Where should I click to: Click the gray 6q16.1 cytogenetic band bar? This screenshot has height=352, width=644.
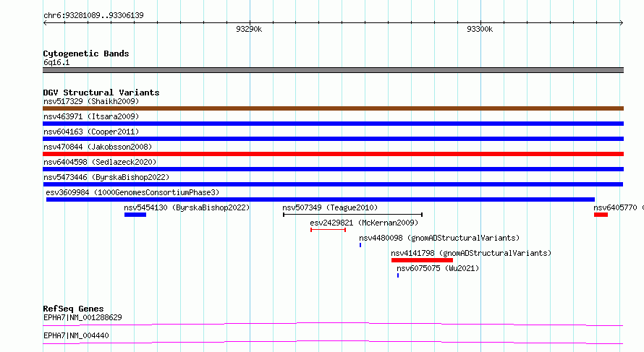pos(333,70)
